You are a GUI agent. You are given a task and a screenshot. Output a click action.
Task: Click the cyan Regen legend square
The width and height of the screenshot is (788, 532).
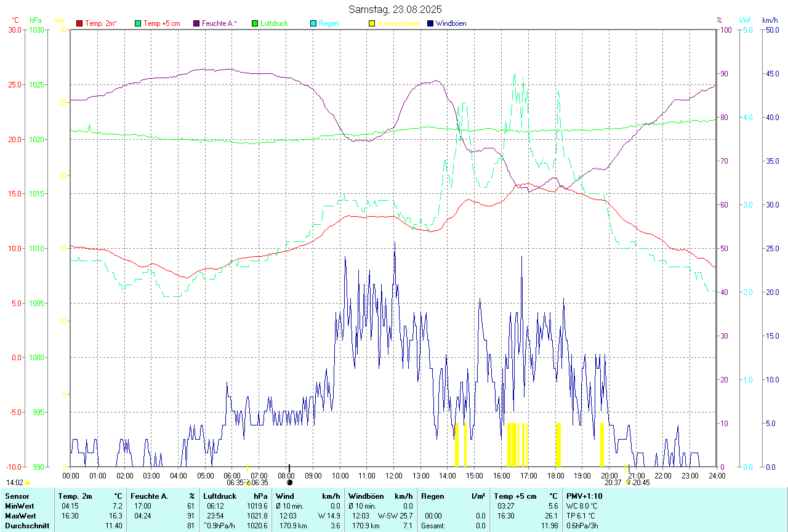[313, 23]
